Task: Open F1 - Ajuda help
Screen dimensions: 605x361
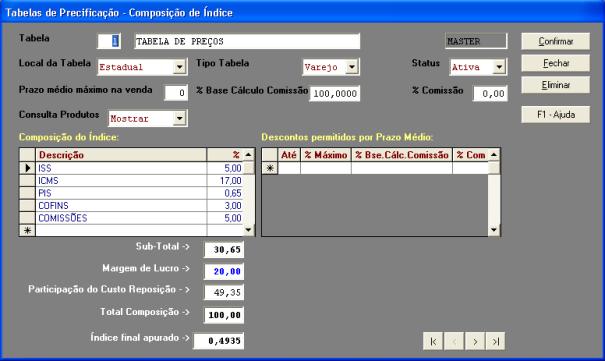Action: pos(556,115)
